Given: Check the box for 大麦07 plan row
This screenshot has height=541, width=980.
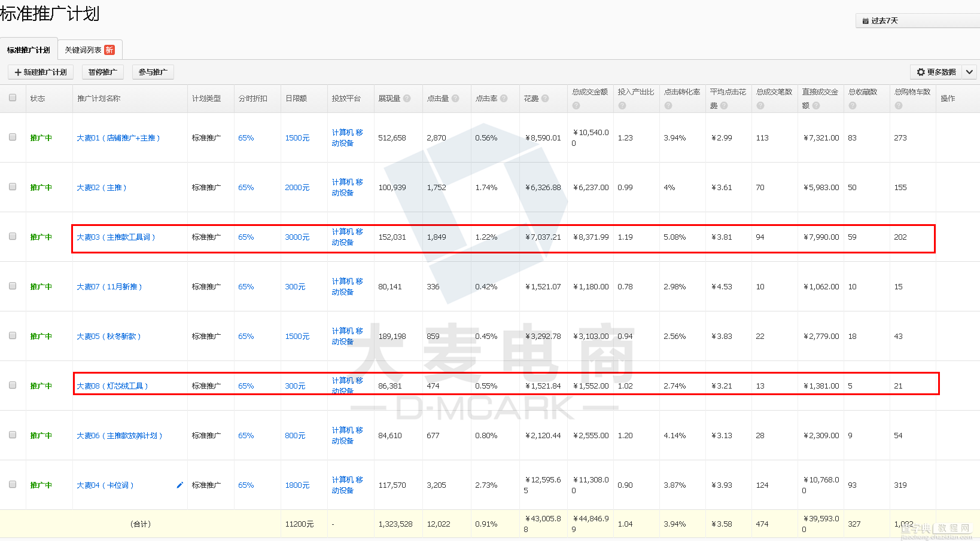Looking at the screenshot, I should tap(13, 286).
